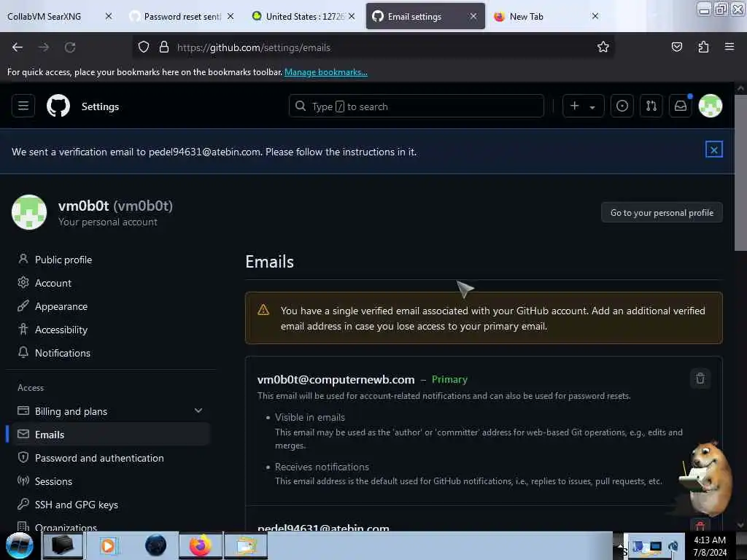
Task: Open the create new plus dropdown
Action: tap(583, 106)
